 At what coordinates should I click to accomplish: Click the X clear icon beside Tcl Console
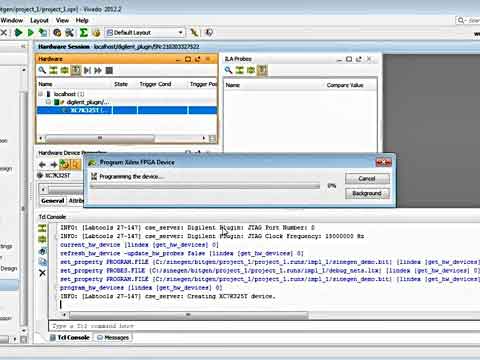[x=42, y=273]
